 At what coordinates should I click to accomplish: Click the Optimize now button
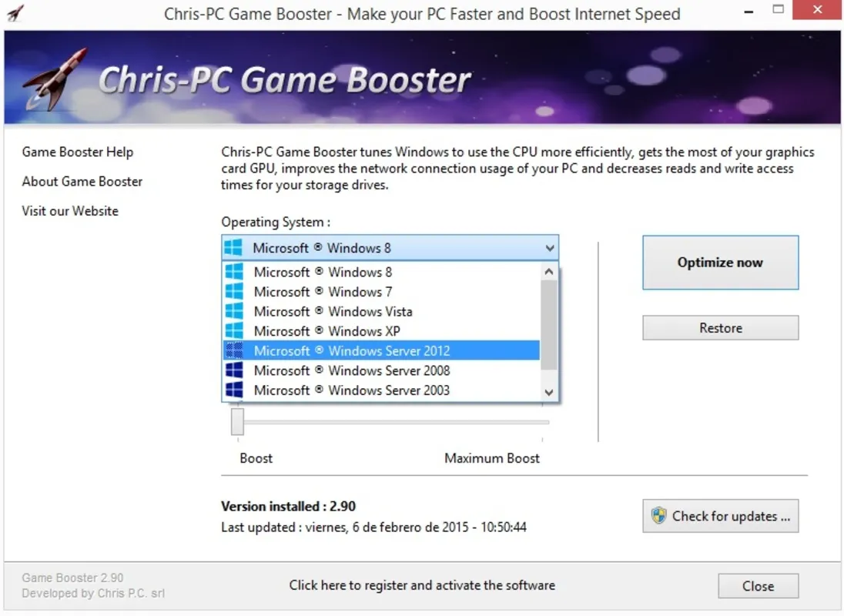(720, 263)
